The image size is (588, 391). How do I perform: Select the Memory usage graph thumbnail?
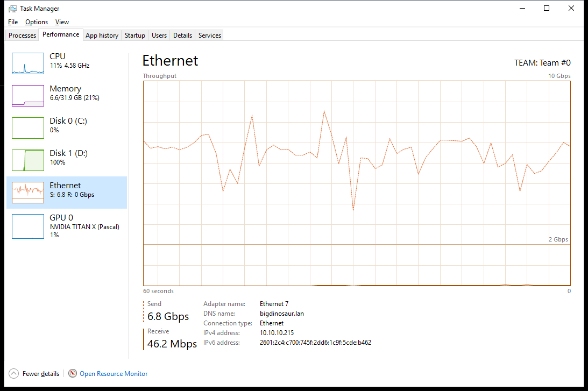click(28, 96)
